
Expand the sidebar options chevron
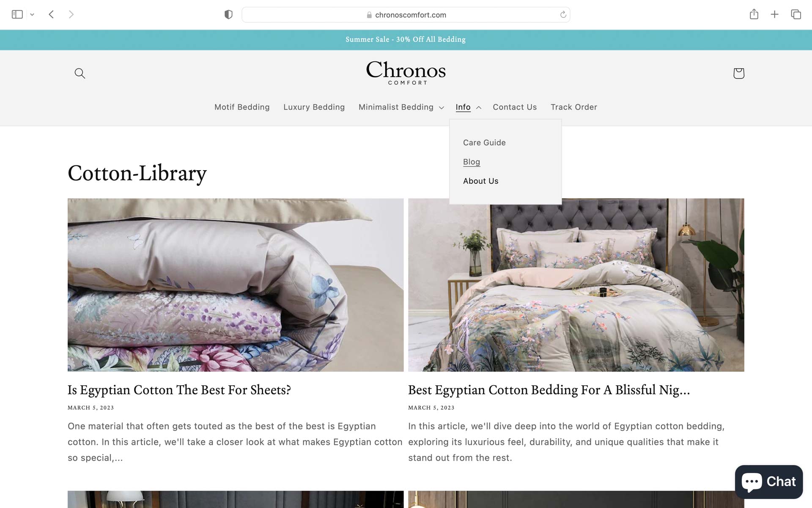click(32, 14)
